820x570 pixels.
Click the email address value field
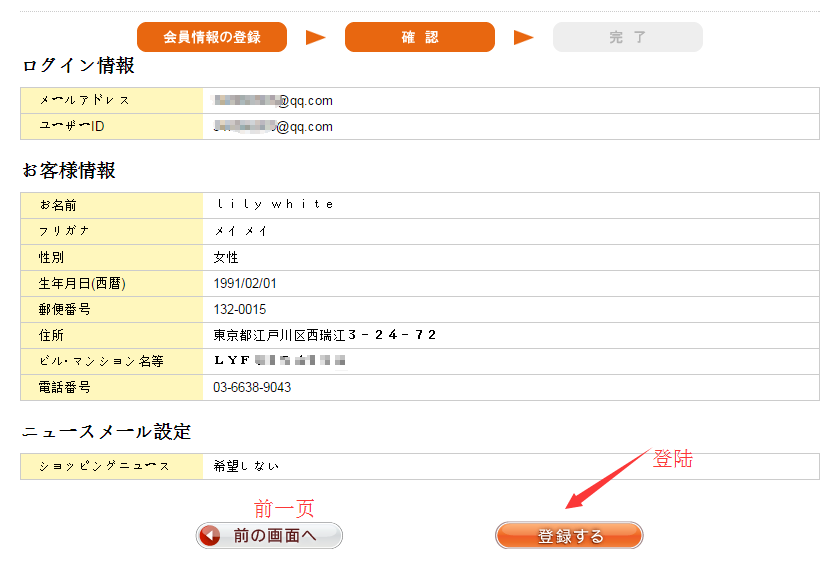(274, 100)
